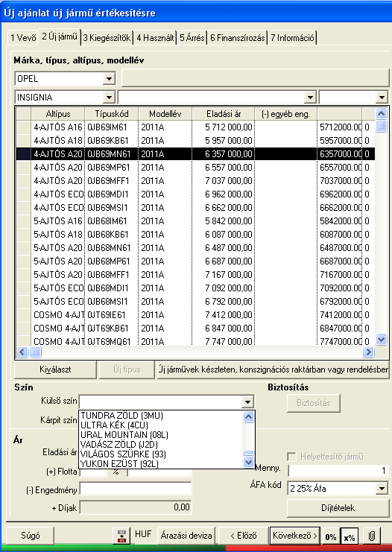392x552 pixels.
Task: Click the 0% icon button
Action: point(331,536)
